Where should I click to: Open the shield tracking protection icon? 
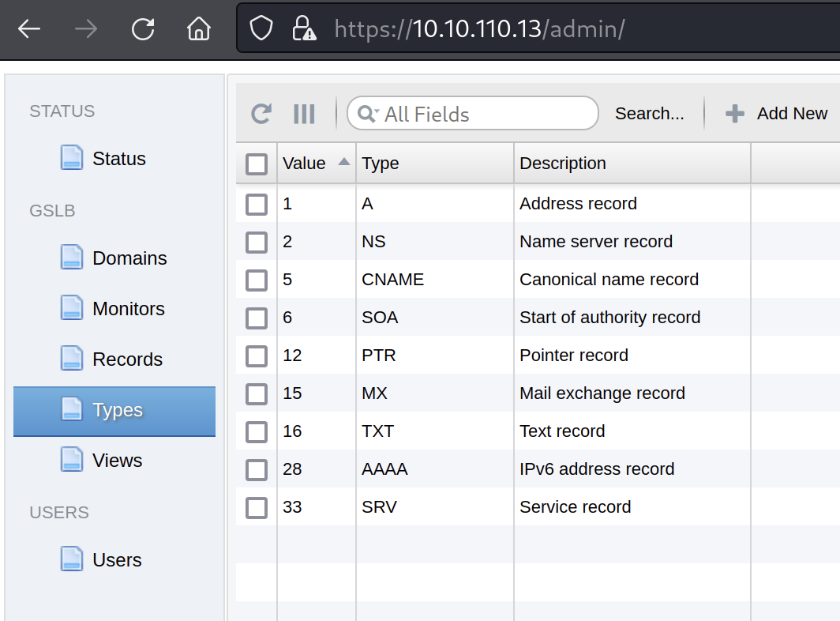pos(261,29)
